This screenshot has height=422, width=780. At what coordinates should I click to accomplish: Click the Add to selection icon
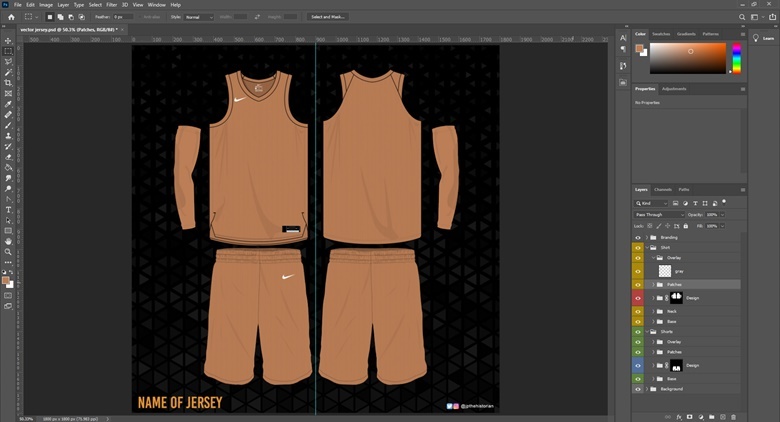pyautogui.click(x=60, y=17)
